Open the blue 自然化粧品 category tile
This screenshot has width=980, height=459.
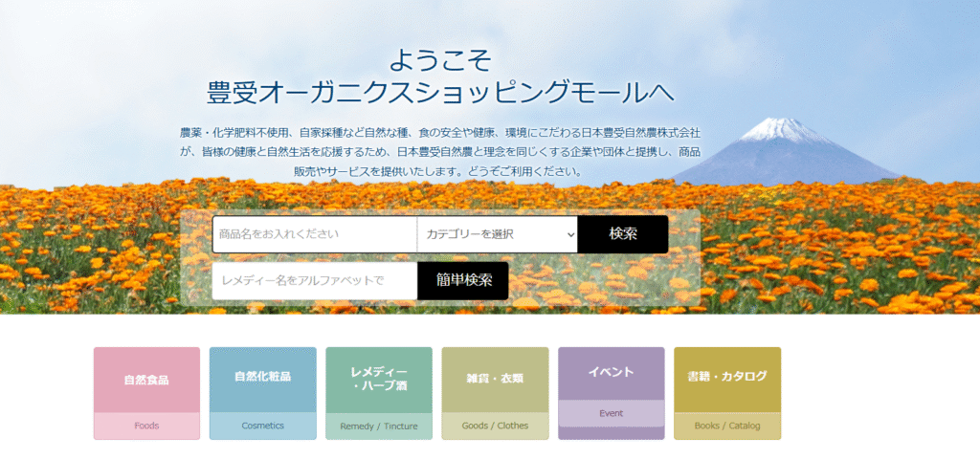click(262, 377)
